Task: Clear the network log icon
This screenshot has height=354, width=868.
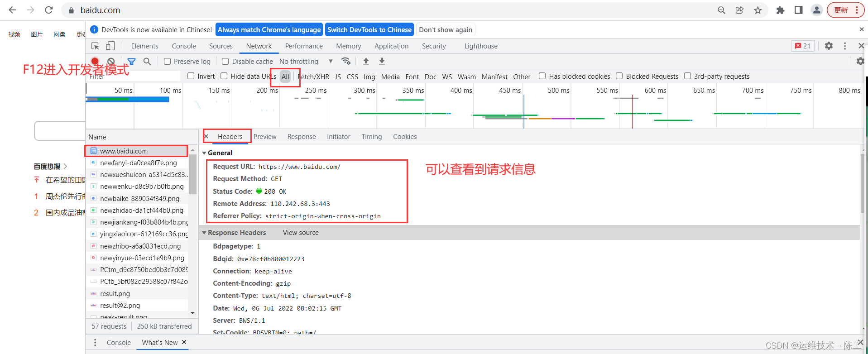Action: pyautogui.click(x=111, y=61)
